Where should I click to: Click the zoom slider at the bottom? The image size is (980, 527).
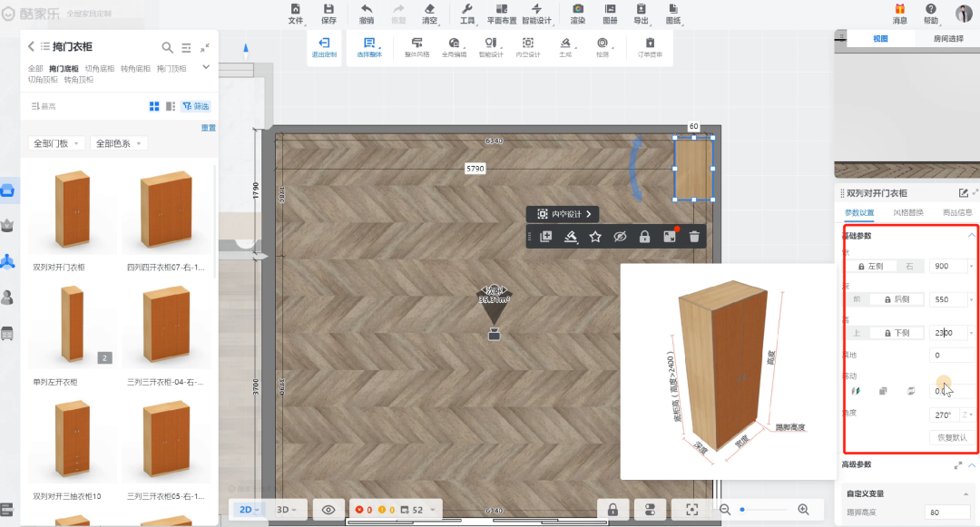pos(762,510)
